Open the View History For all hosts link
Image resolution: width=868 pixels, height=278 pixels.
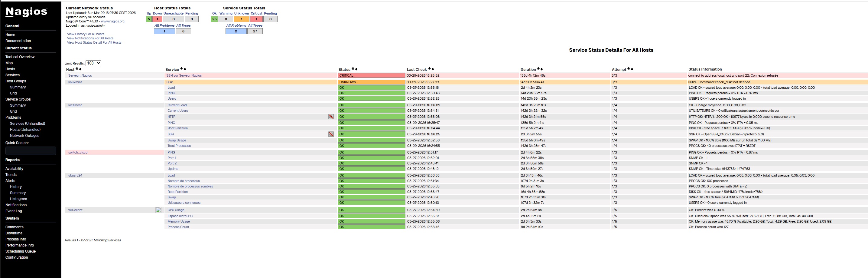point(85,34)
